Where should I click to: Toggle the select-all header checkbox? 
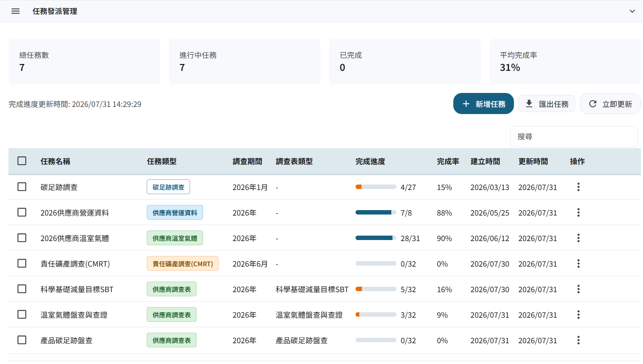pyautogui.click(x=22, y=161)
